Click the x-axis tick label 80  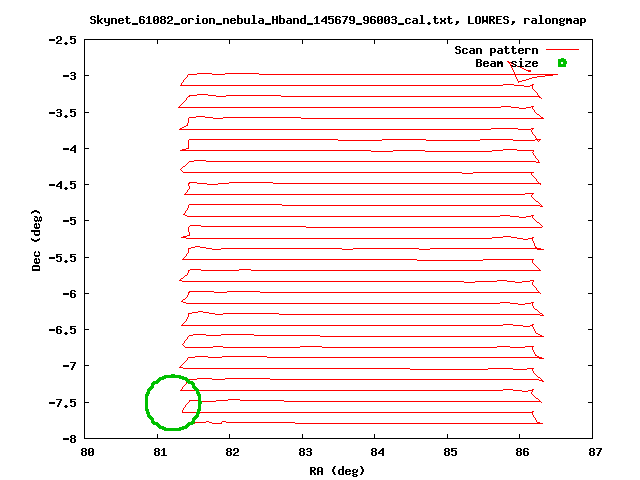pos(87,452)
